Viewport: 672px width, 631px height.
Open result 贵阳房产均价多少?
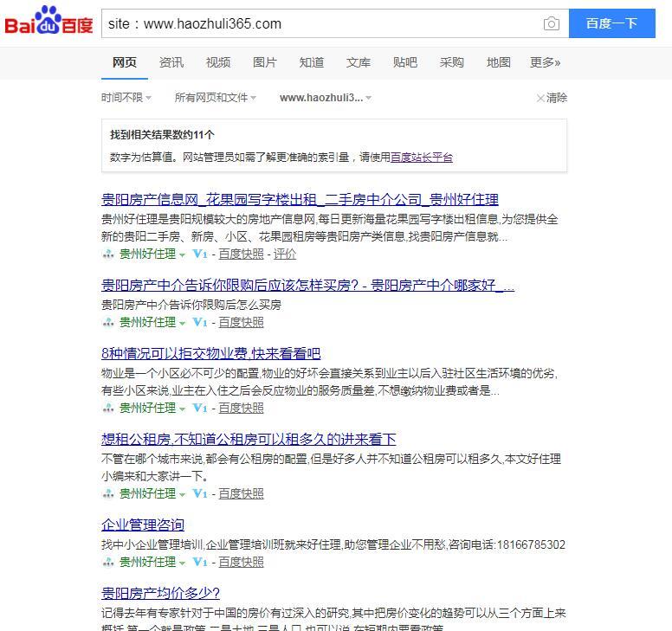(161, 593)
